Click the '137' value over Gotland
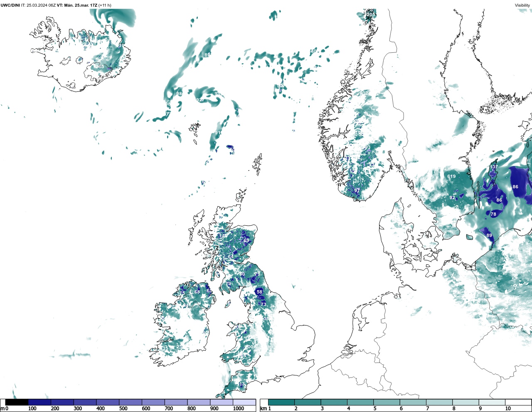The image size is (532, 412). (493, 167)
